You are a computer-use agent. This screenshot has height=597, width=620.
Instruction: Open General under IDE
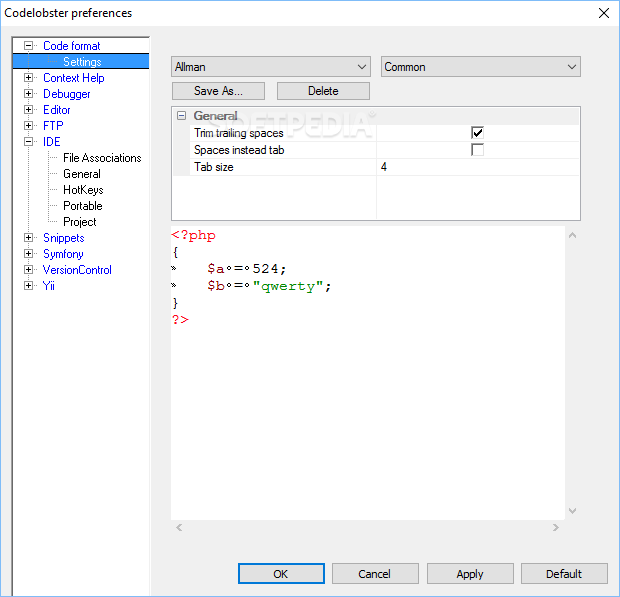tap(82, 174)
